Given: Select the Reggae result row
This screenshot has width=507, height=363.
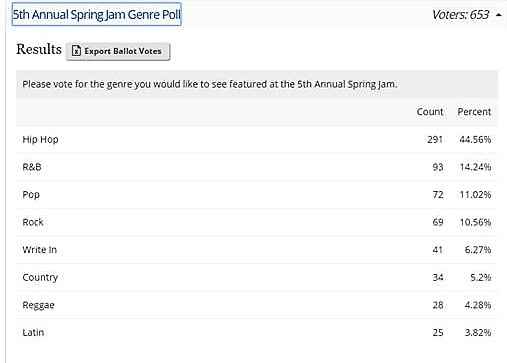Looking at the screenshot, I should (257, 305).
